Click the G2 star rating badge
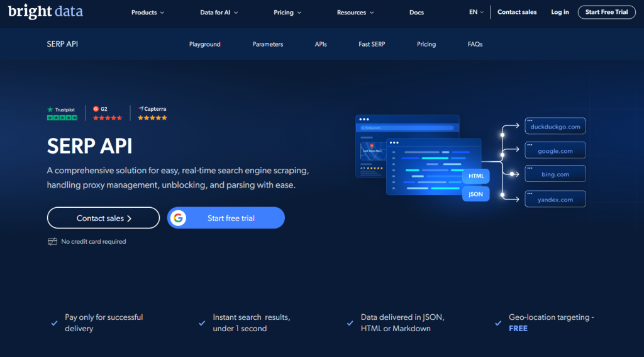The width and height of the screenshot is (644, 357). [x=107, y=113]
